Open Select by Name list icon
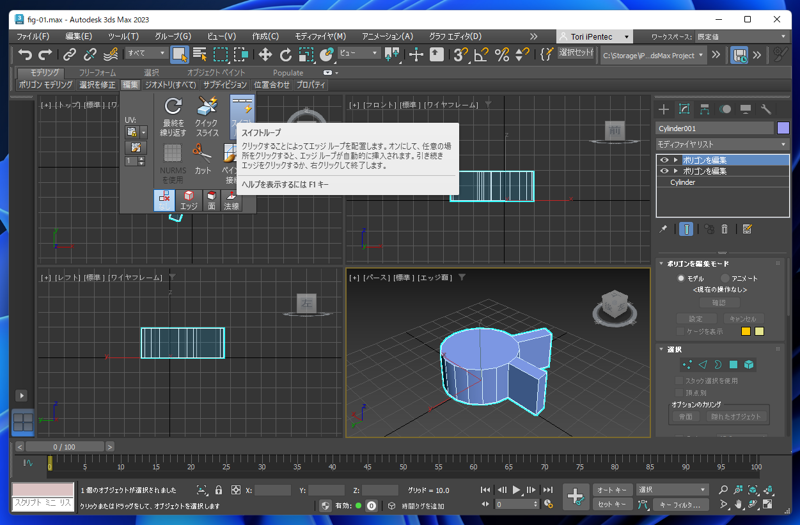This screenshot has width=800, height=525. tap(199, 54)
